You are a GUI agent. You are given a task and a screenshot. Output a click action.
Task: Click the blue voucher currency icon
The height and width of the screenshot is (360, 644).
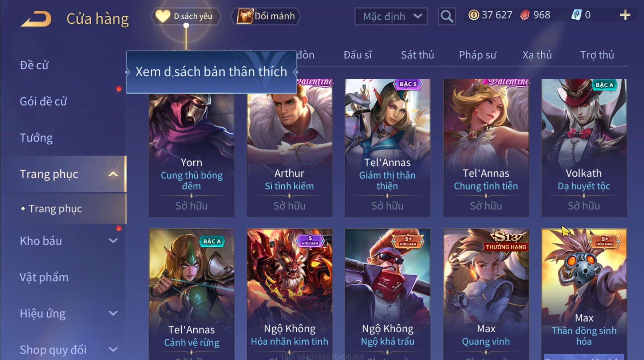[576, 15]
